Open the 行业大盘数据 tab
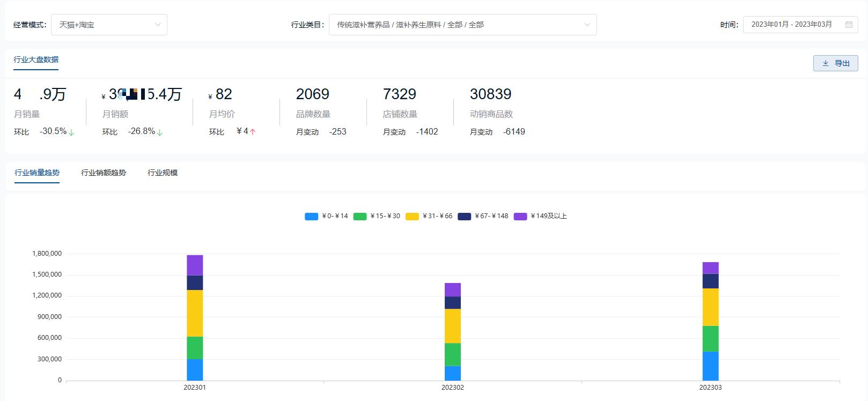 pyautogui.click(x=36, y=60)
